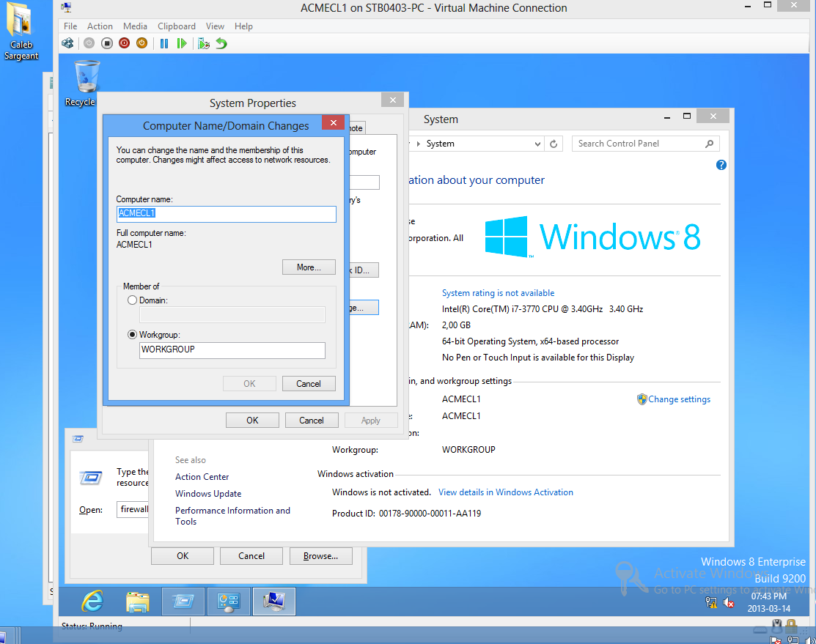The image size is (816, 644).
Task: Open the View menu
Action: (x=215, y=26)
